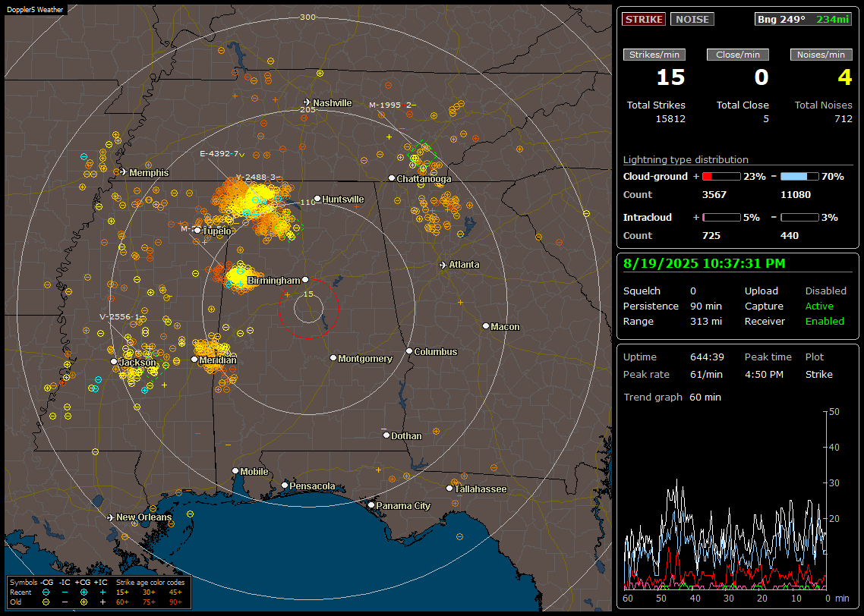
Task: Click the 110 range ring label
Action: pos(307,202)
